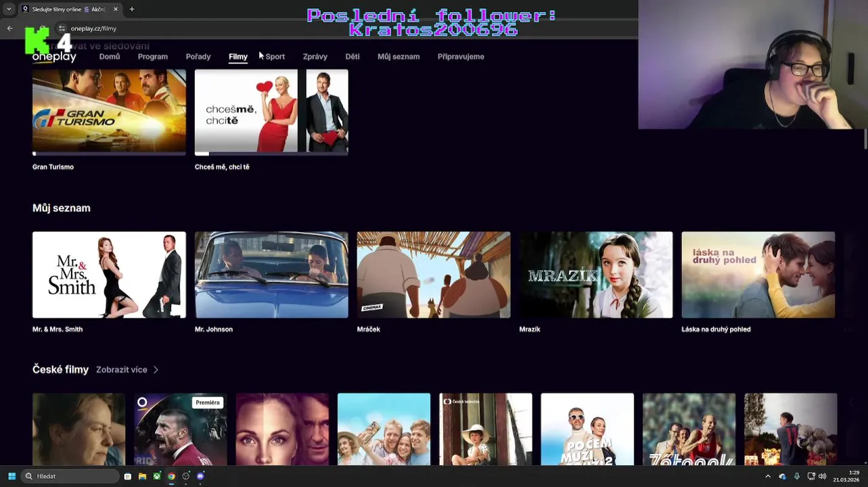Click the page vertical scrollbar
The image size is (868, 487).
(x=865, y=139)
